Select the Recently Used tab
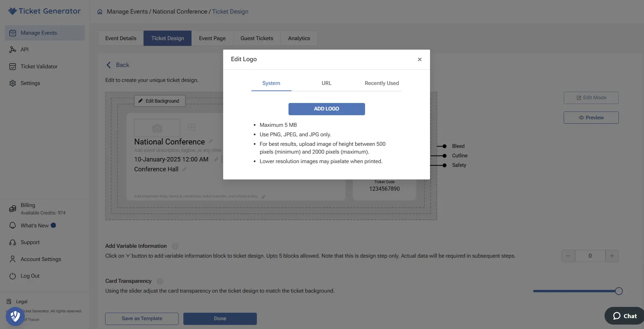 [382, 83]
